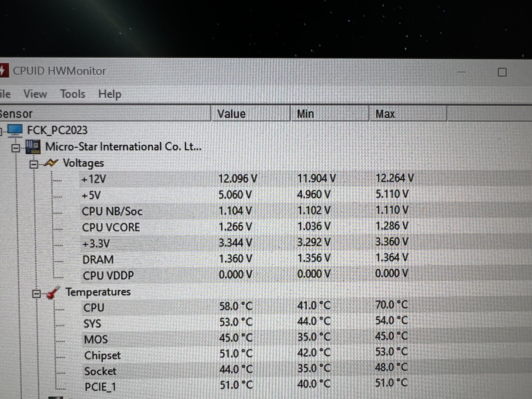Open the Help menu

coord(110,94)
